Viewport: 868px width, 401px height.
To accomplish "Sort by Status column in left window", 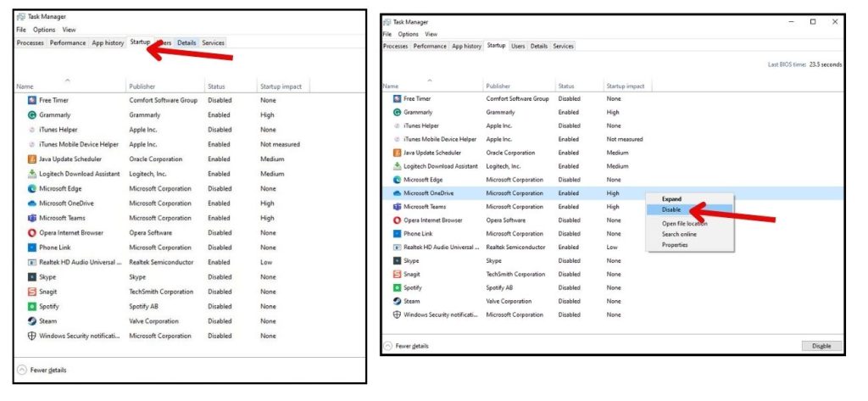I will point(216,86).
